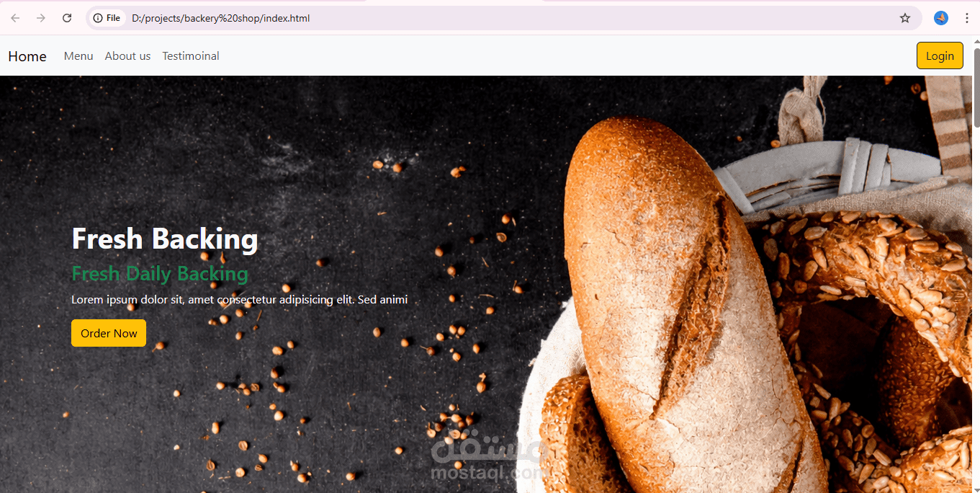
Task: Click the File info icon in address bar
Action: pos(107,18)
